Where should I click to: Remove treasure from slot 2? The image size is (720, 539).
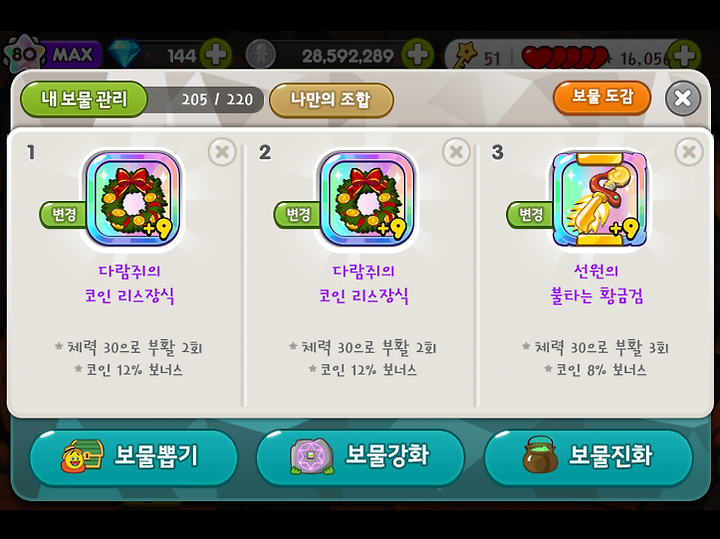click(456, 152)
